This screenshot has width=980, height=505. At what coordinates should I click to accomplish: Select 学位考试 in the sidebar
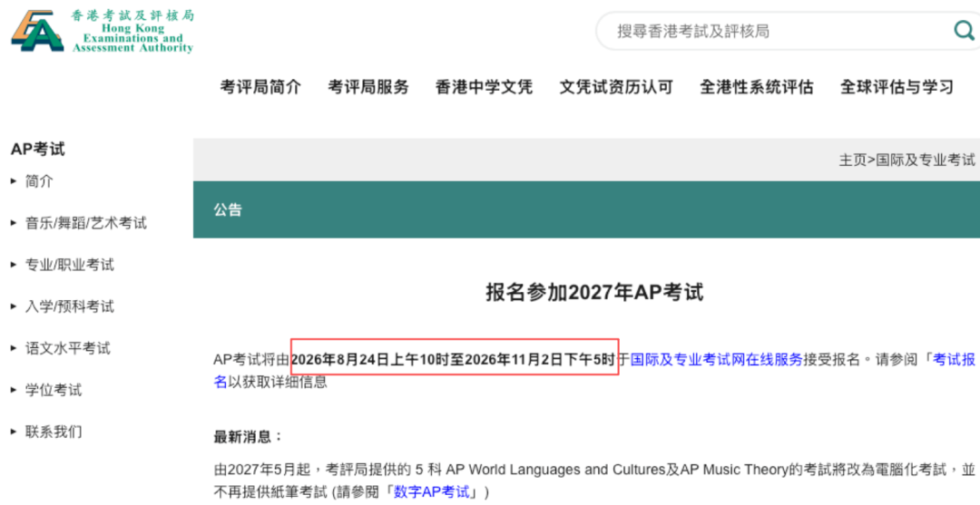pyautogui.click(x=54, y=390)
